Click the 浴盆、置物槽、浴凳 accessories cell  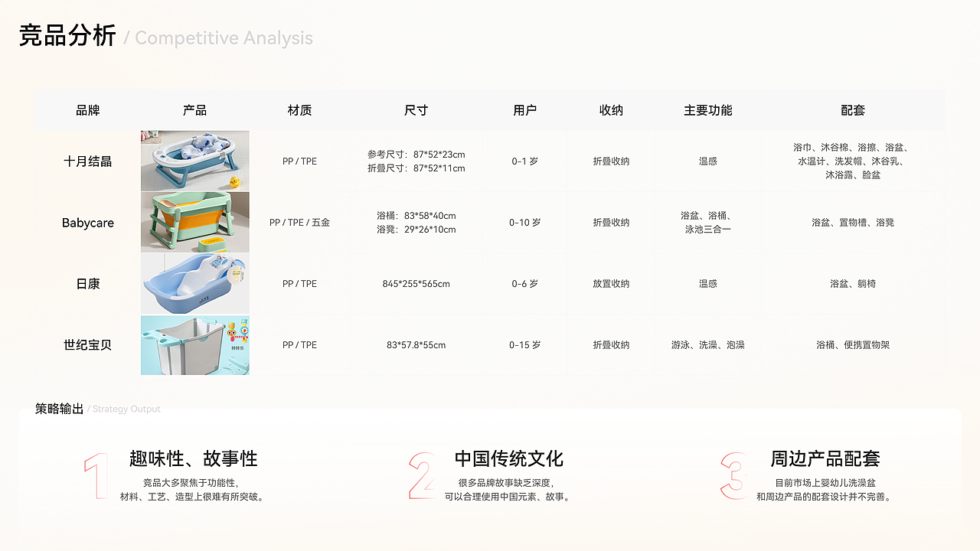(x=853, y=223)
